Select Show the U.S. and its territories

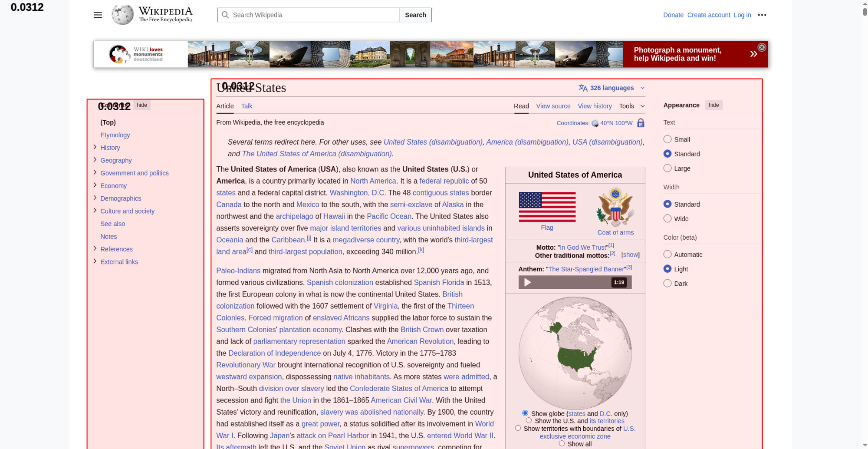click(x=529, y=420)
